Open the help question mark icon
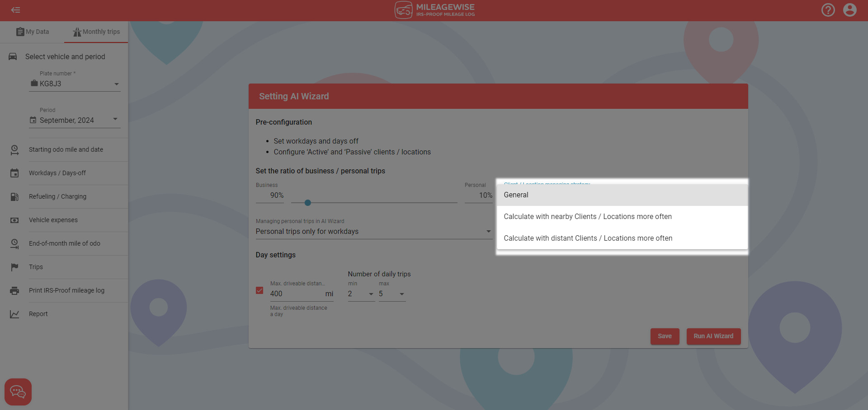Image resolution: width=868 pixels, height=410 pixels. (828, 10)
